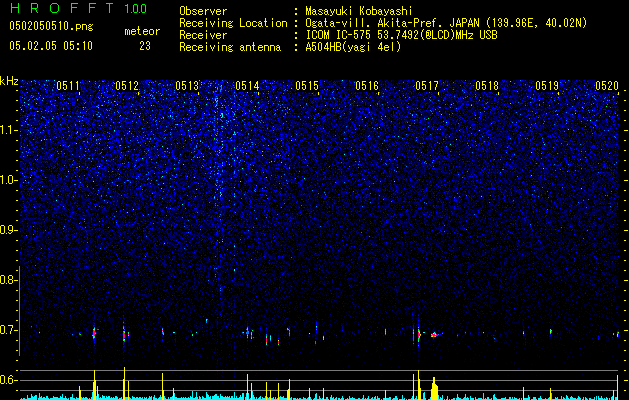Viewport: 629px width, 400px height.
Task: Click the 0511 time marker
Action: click(x=68, y=86)
